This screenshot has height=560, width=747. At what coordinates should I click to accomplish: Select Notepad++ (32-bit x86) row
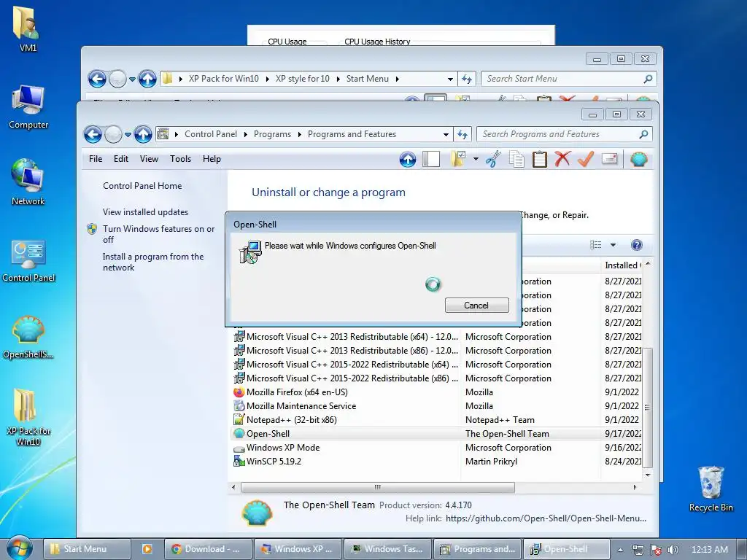(x=437, y=420)
